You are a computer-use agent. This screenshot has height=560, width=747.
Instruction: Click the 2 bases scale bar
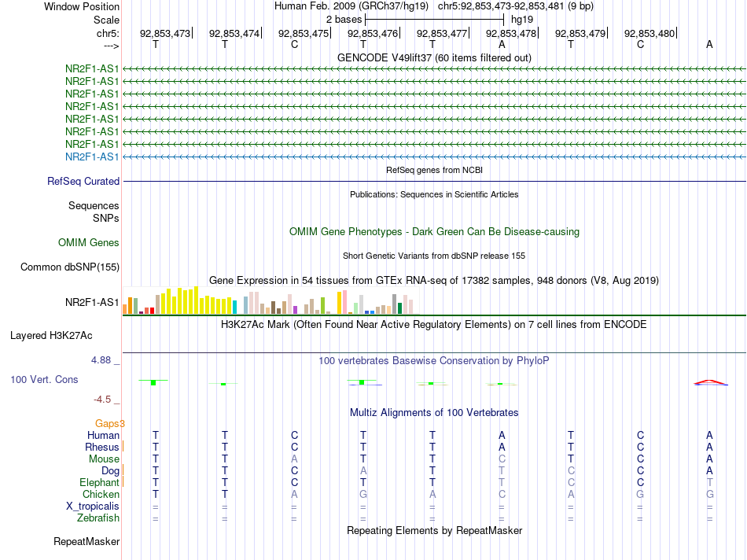[x=434, y=20]
